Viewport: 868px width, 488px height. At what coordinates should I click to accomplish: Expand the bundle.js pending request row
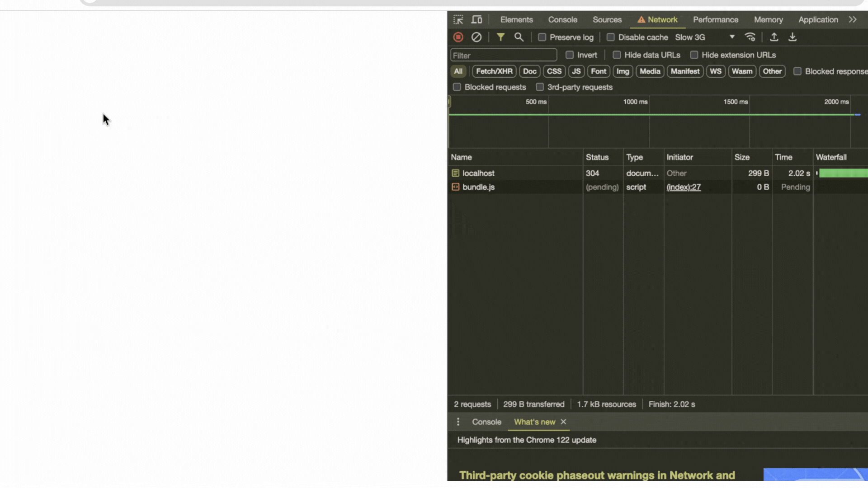point(479,187)
